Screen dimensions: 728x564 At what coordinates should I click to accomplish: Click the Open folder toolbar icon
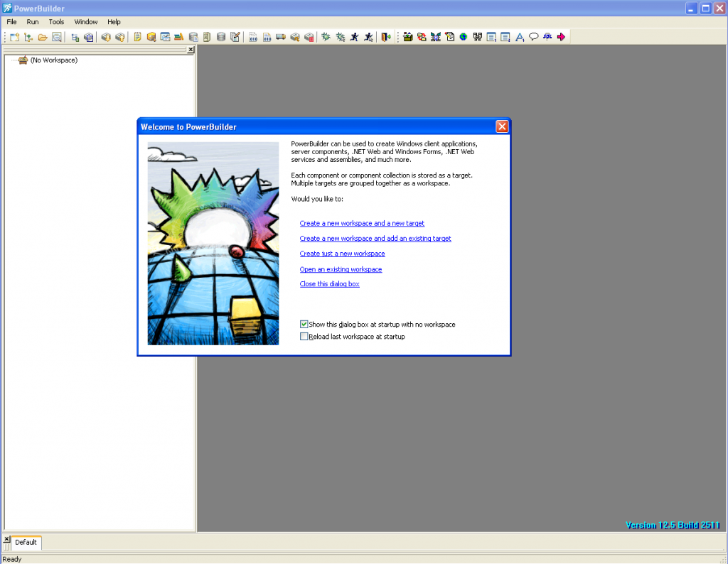click(43, 37)
